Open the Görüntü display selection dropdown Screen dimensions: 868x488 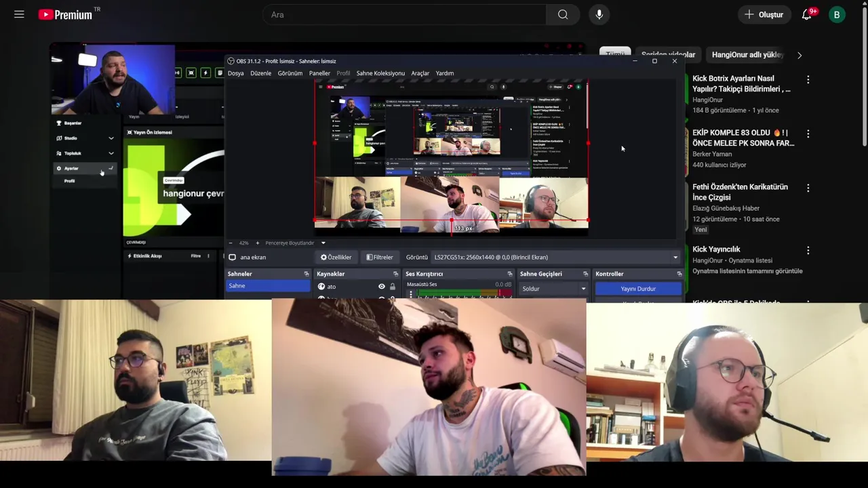tap(555, 258)
